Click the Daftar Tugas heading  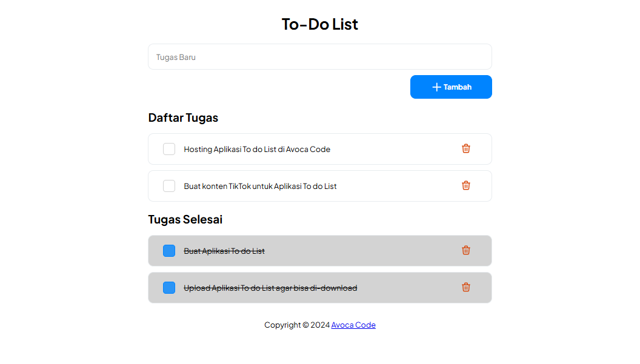coord(183,117)
